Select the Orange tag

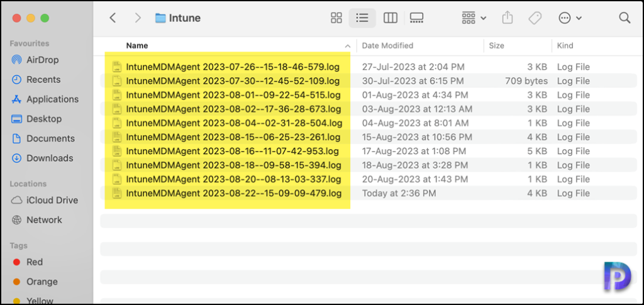[x=35, y=282]
